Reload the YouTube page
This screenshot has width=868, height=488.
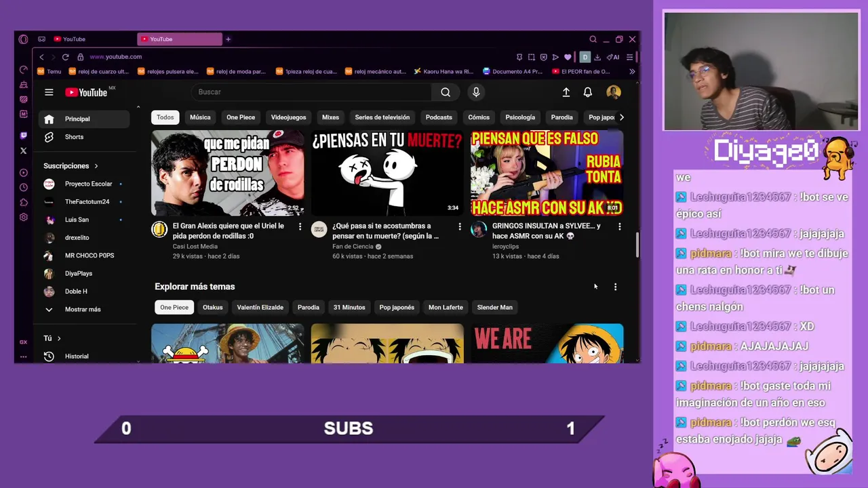(x=65, y=57)
